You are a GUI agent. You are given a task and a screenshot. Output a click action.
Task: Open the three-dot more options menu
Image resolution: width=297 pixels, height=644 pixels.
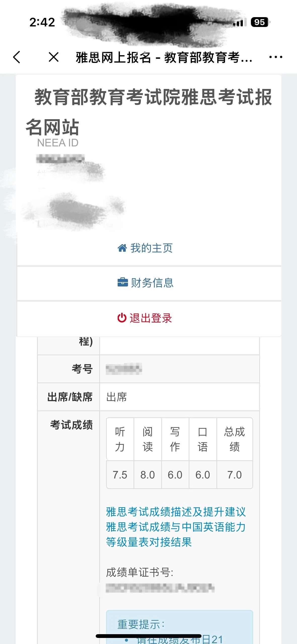276,57
